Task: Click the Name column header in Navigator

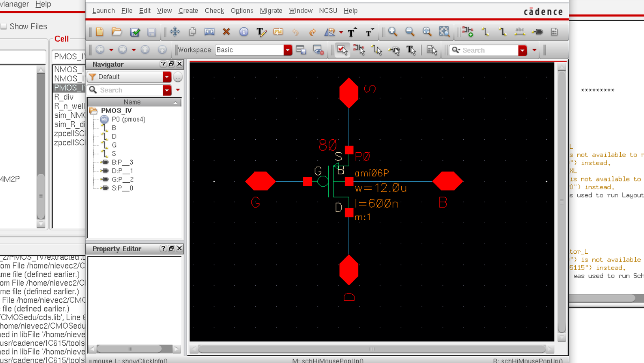Action: 132,102
